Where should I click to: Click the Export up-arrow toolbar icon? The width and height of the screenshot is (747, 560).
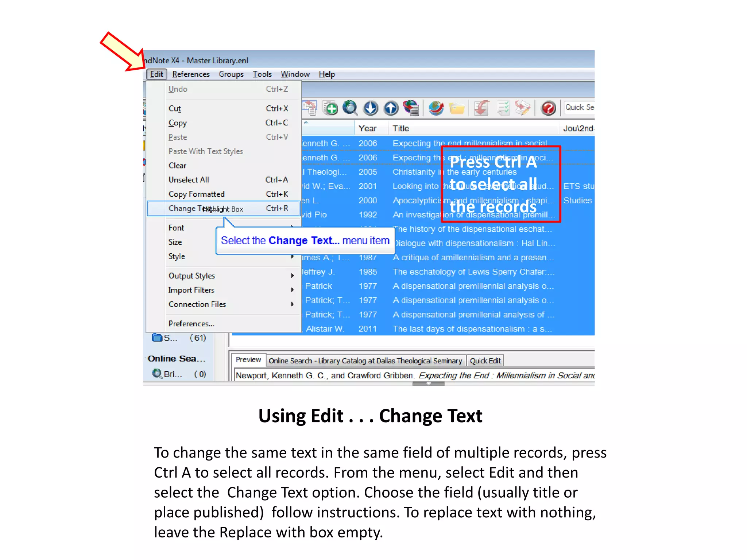[391, 108]
